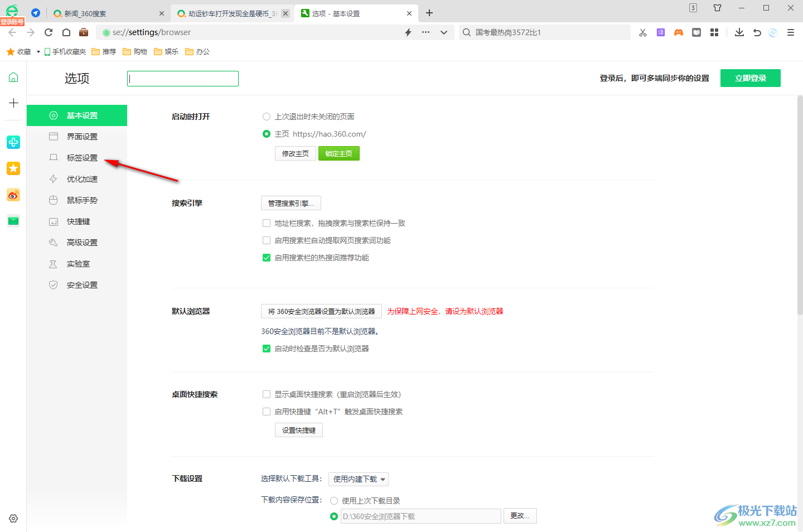The width and height of the screenshot is (803, 532).
Task: Click the purple translate extension icon
Action: tap(661, 32)
